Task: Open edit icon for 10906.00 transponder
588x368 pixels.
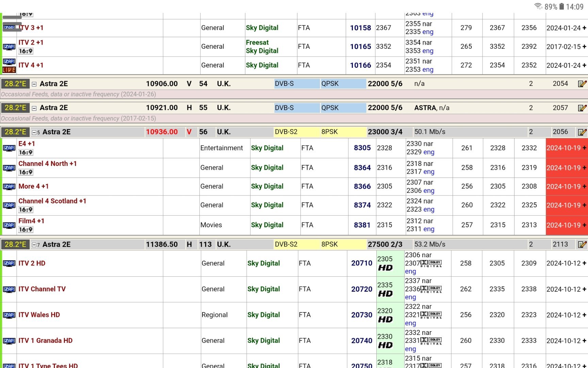Action: coord(582,84)
